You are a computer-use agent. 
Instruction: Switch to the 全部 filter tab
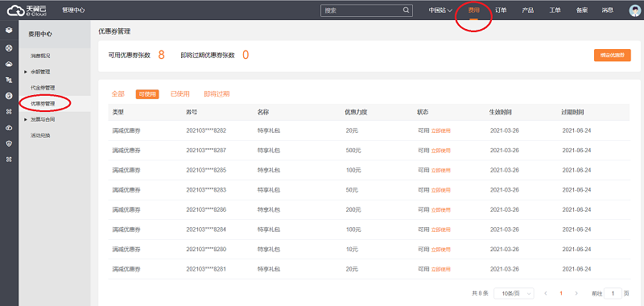coord(118,94)
